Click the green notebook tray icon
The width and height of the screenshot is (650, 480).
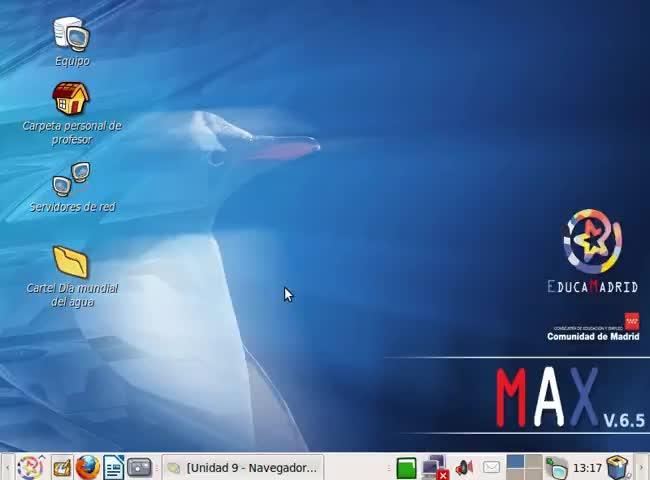coord(406,468)
